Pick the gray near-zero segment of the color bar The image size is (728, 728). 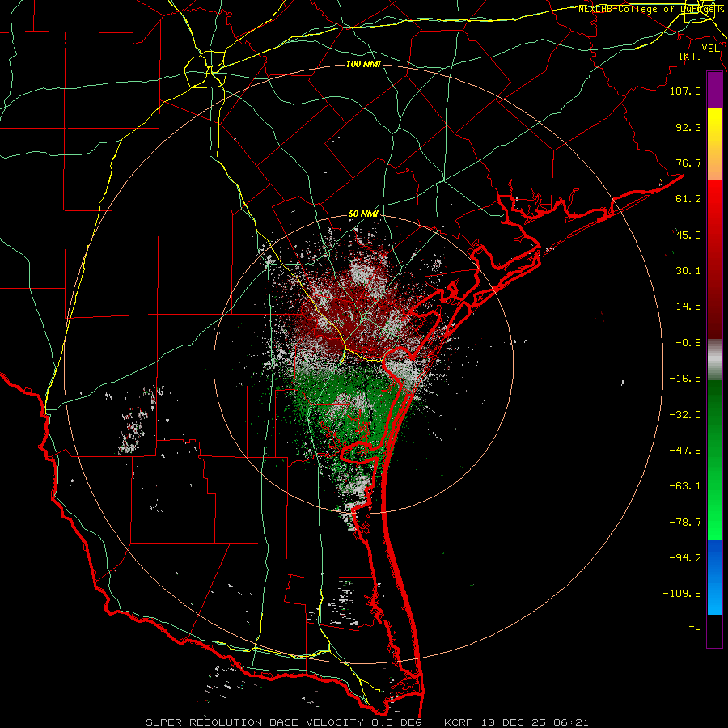click(x=714, y=360)
